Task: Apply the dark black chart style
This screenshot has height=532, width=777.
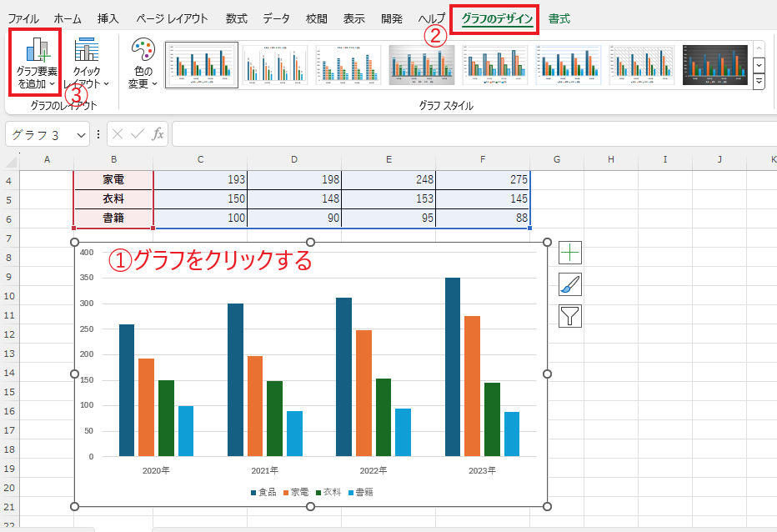Action: (715, 65)
